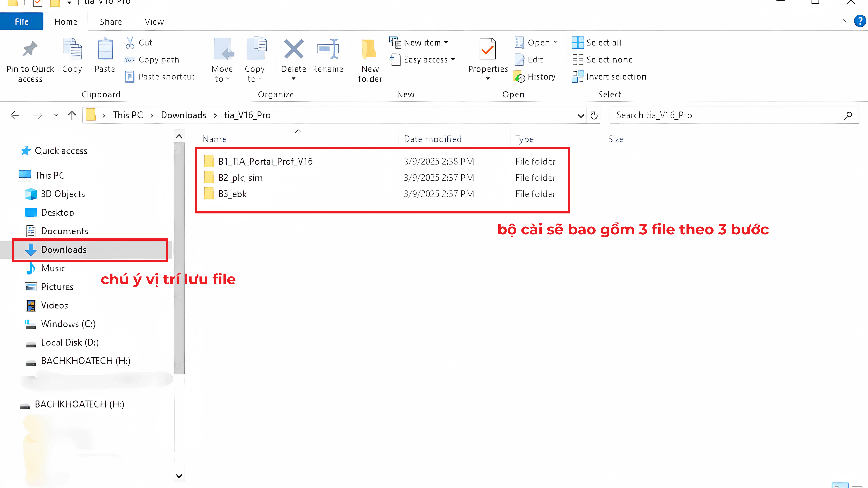
Task: Switch to the View ribbon tab
Action: pyautogui.click(x=154, y=22)
